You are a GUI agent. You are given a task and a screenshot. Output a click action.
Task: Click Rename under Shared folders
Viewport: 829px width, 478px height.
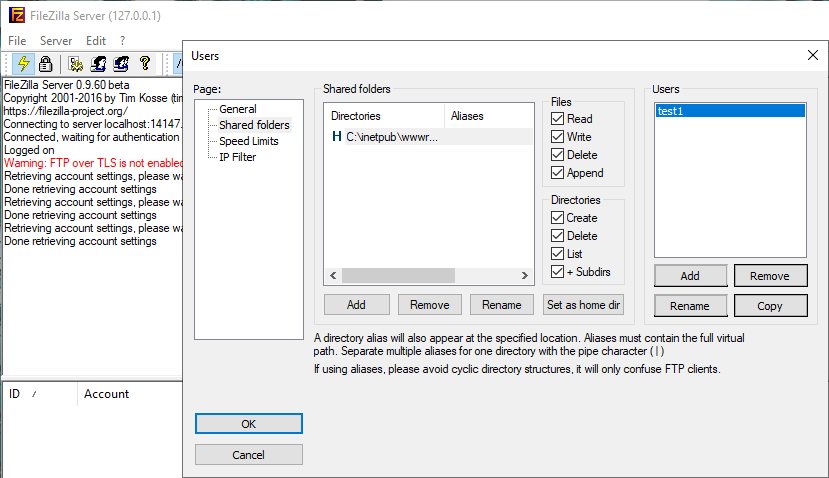[502, 305]
